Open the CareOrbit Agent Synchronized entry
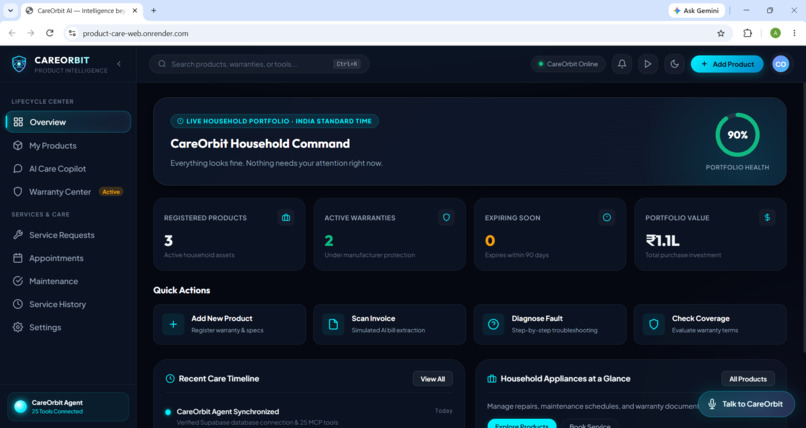Screen dimensions: 806x428 click(x=309, y=417)
